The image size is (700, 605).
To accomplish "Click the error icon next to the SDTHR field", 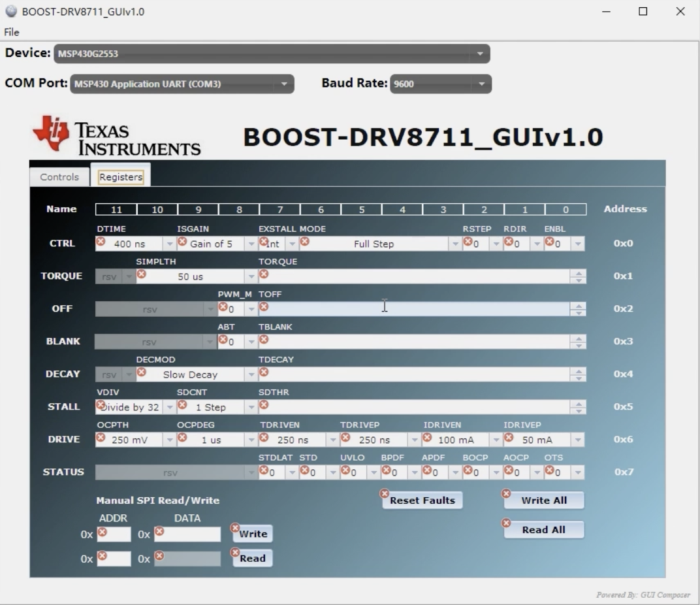I will 264,404.
